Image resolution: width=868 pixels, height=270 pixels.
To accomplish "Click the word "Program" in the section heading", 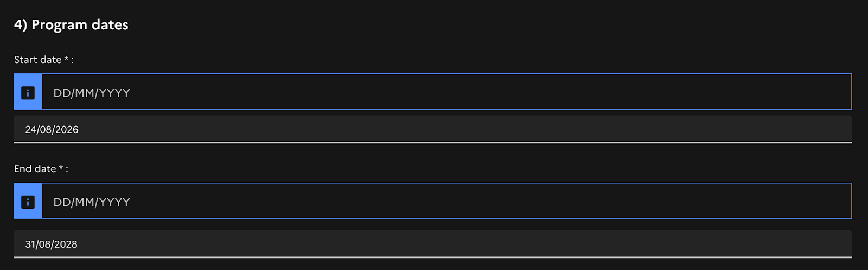I will 59,24.
